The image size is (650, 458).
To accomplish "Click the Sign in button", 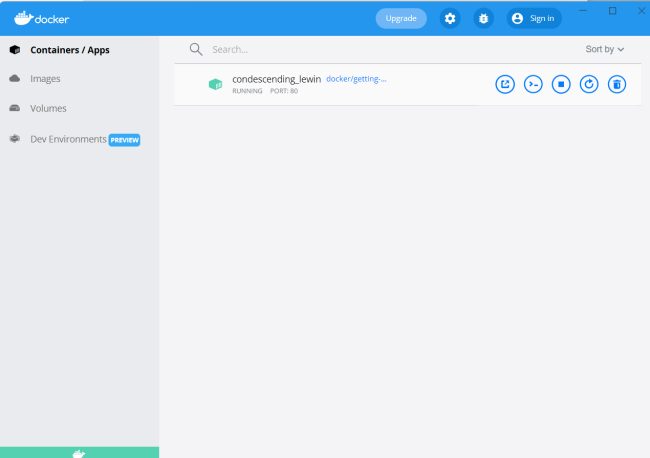I will tap(533, 18).
